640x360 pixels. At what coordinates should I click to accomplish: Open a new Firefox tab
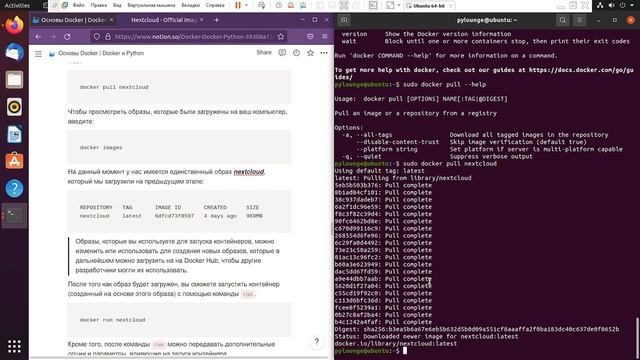click(216, 20)
